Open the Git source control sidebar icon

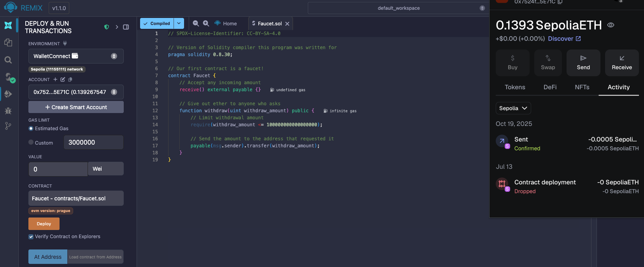pyautogui.click(x=8, y=126)
